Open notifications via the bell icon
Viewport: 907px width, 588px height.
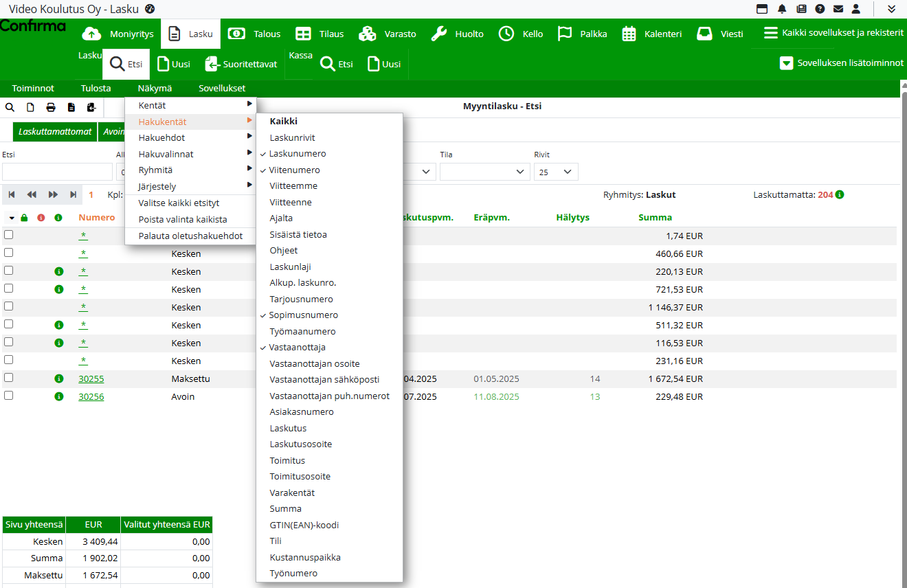pos(782,9)
